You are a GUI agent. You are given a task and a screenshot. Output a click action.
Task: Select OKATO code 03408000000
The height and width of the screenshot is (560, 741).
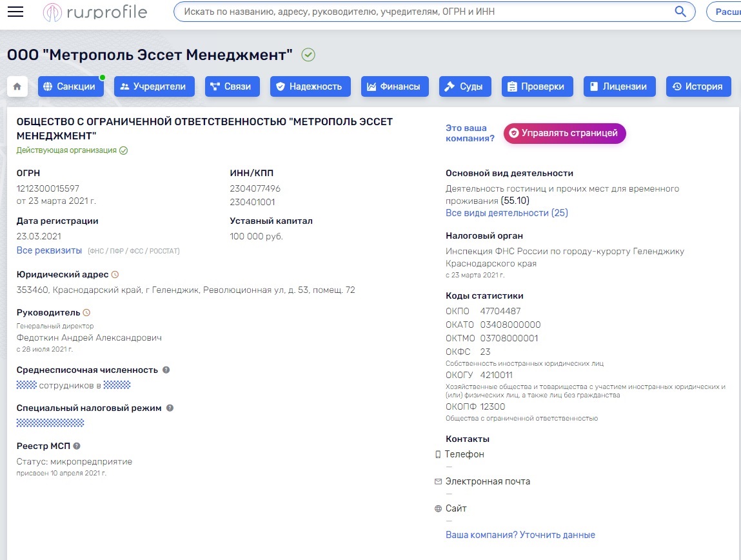510,325
